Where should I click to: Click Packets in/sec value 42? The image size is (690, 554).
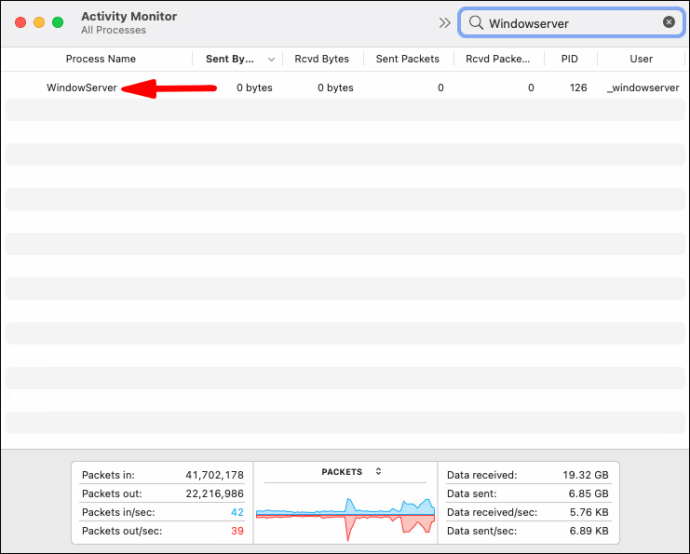(x=237, y=512)
